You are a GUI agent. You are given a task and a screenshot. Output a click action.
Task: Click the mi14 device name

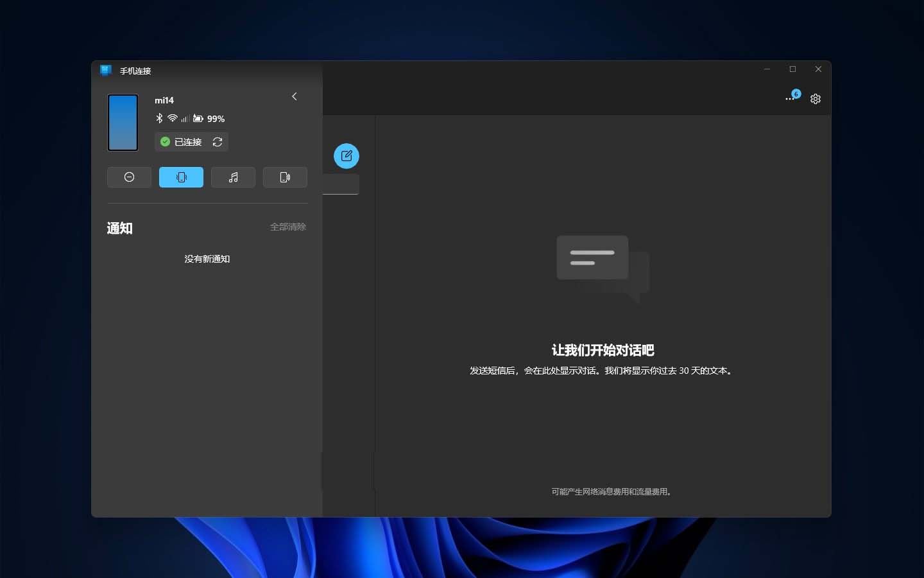tap(164, 100)
